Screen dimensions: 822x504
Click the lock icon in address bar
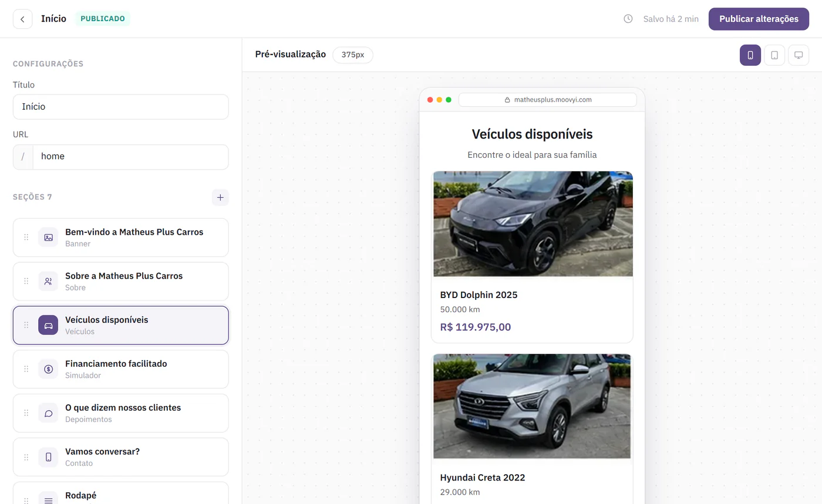[507, 100]
